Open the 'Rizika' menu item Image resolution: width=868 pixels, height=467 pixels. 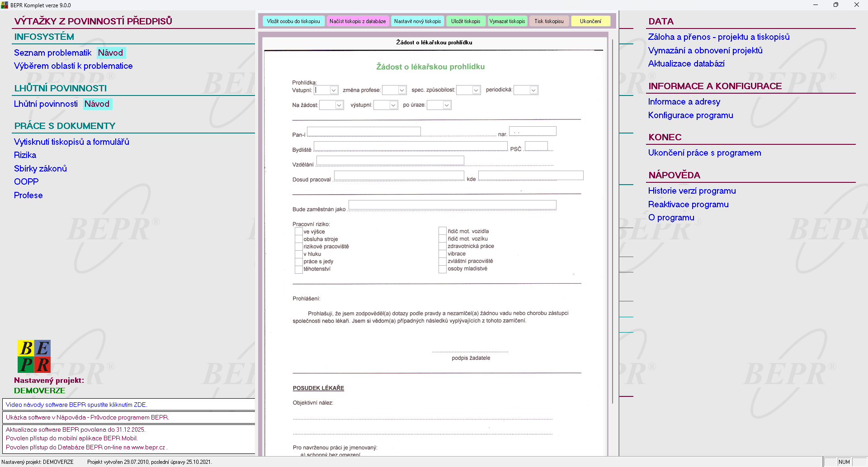tap(25, 155)
